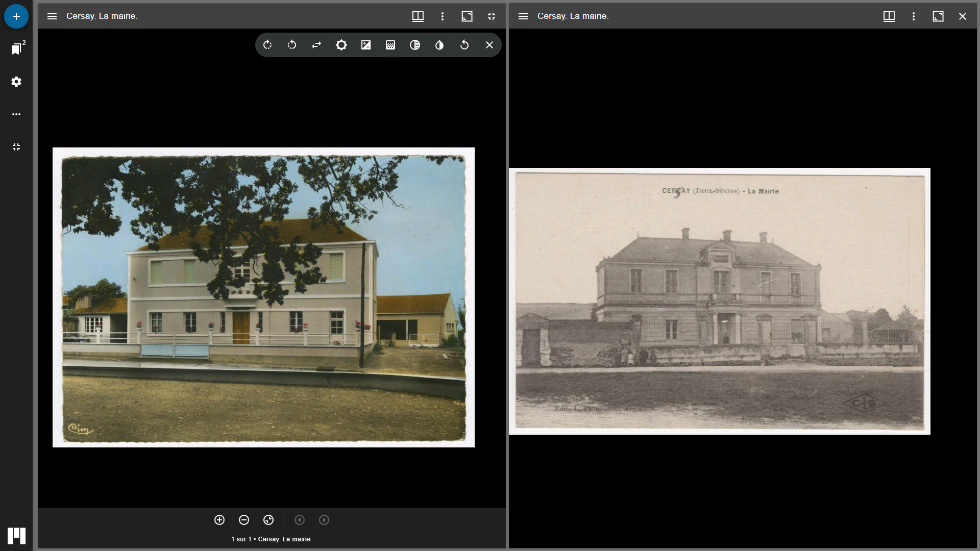Click the rotate right image tool
The image size is (980, 551).
pyautogui.click(x=267, y=45)
